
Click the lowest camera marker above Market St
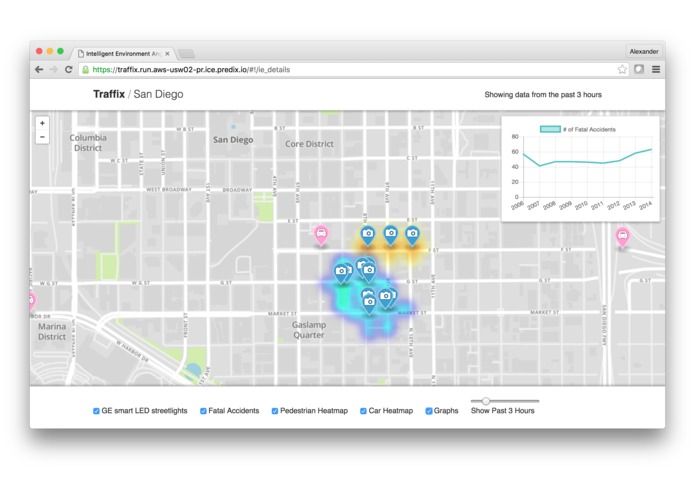pos(369,304)
